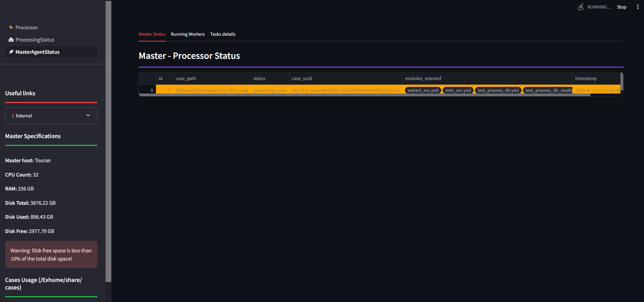Screen dimensions: 644x302
Task: Select the extract_orc.yml module chip
Action: coord(423,90)
